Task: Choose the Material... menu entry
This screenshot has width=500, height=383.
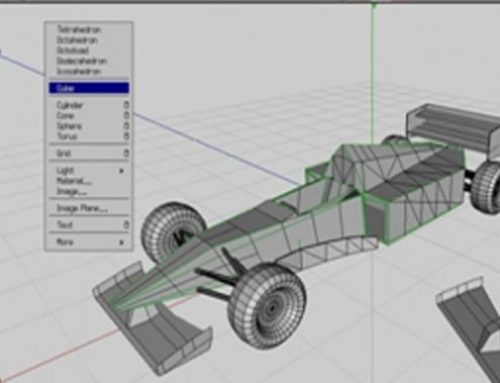Action: [89, 181]
